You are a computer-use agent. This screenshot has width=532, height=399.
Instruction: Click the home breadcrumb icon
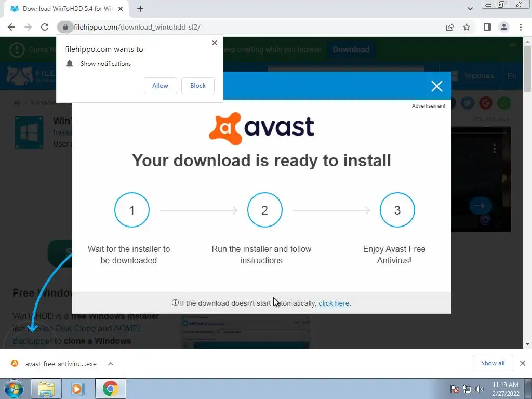(x=17, y=102)
